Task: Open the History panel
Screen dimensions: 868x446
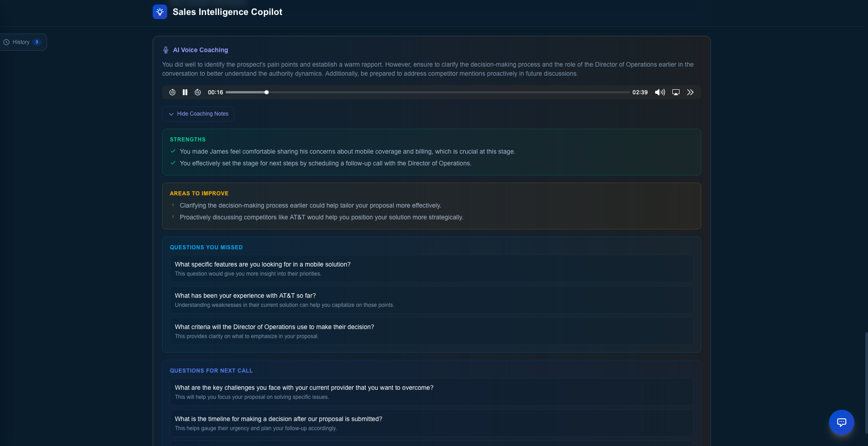Action: (x=23, y=42)
